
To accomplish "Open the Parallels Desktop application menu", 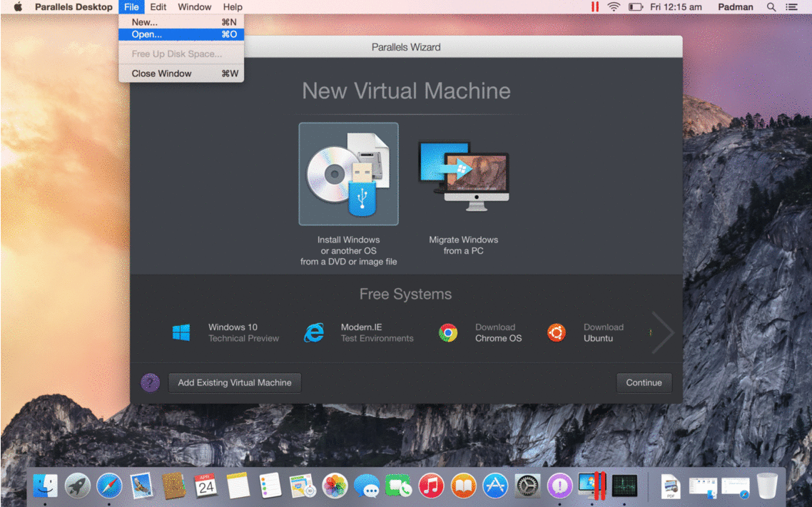I will tap(73, 6).
